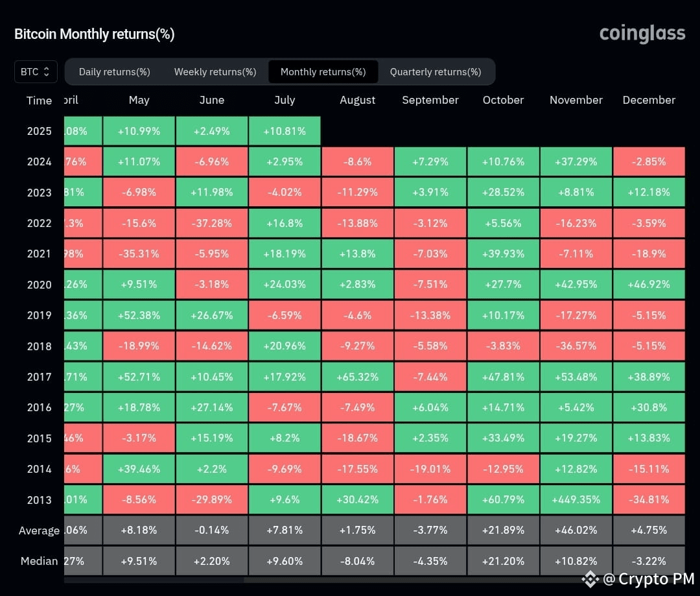Screen dimensions: 700x596
Task: Click the Bitcoin Monthly returns(%) title
Action: click(94, 34)
